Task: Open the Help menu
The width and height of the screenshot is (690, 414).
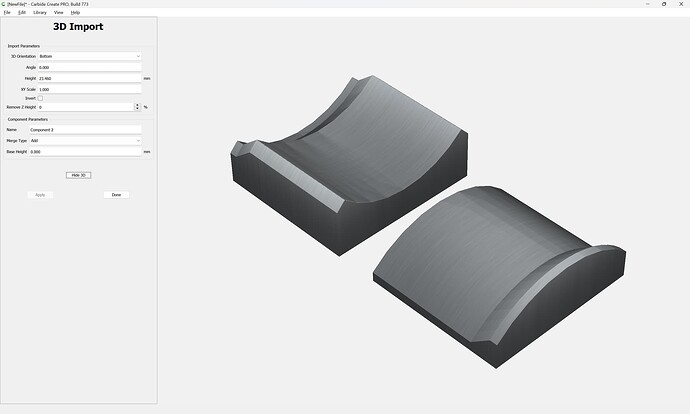Action: click(75, 12)
